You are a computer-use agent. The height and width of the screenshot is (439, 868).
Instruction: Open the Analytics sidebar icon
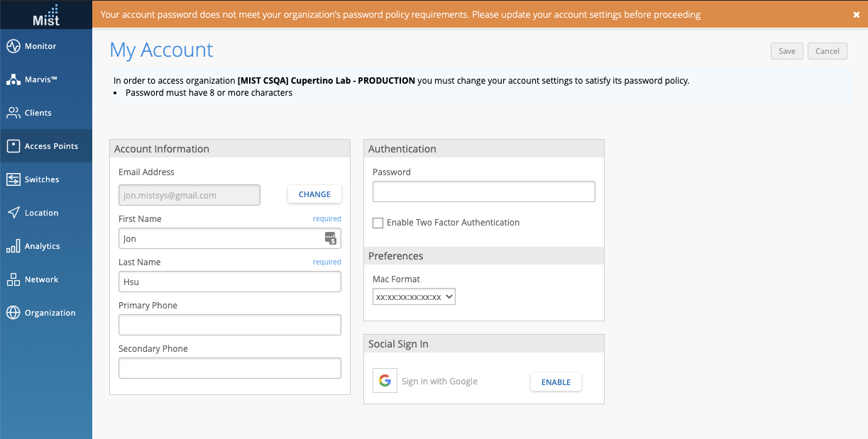(x=13, y=246)
